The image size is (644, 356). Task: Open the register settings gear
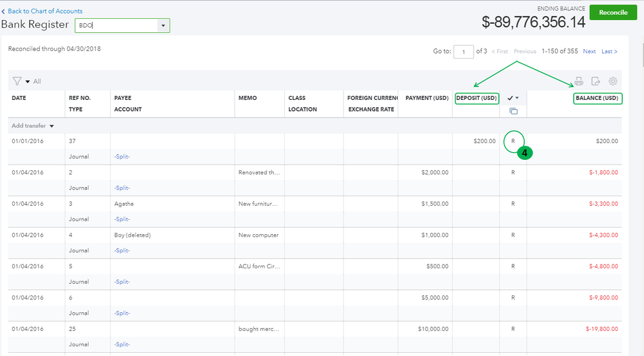pyautogui.click(x=613, y=81)
